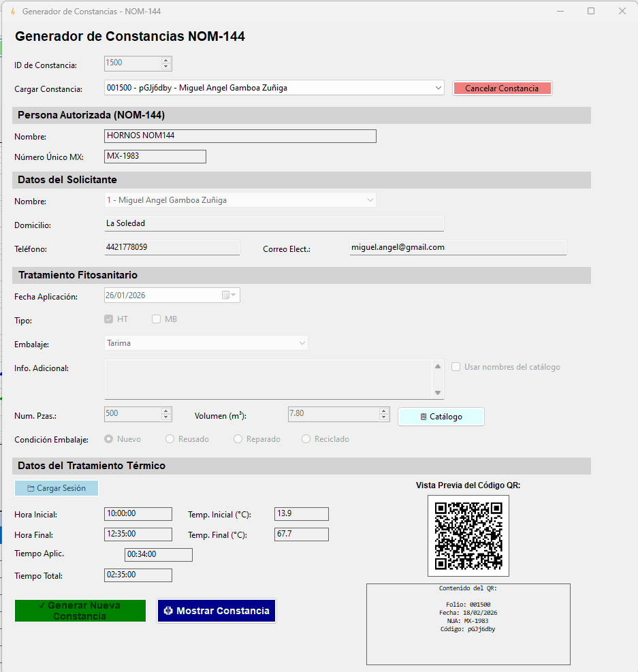The height and width of the screenshot is (672, 638).
Task: Click the up arrow of Info. Adicional scrollbar
Action: (437, 366)
